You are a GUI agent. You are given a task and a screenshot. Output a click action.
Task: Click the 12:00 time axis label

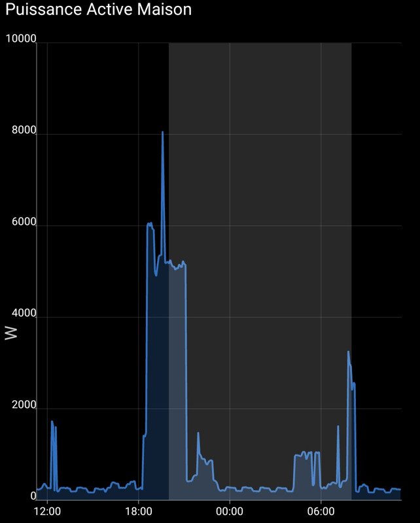tap(47, 511)
